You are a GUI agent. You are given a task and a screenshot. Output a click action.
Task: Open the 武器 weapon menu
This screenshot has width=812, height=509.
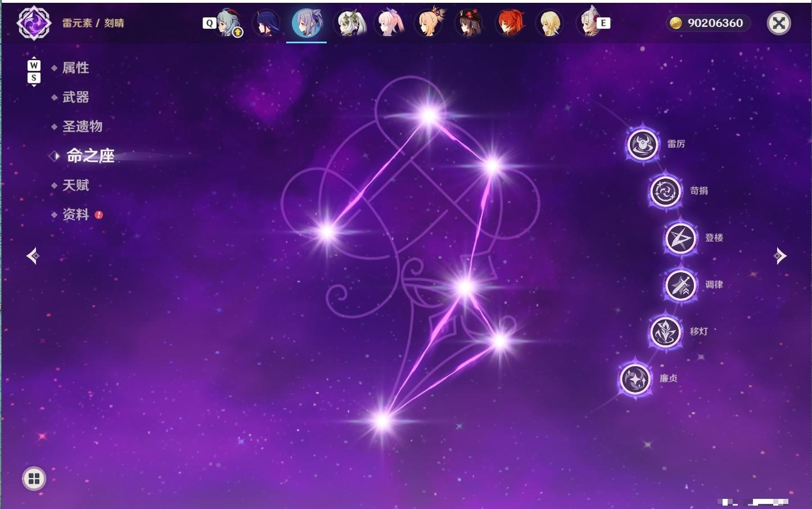pos(75,97)
